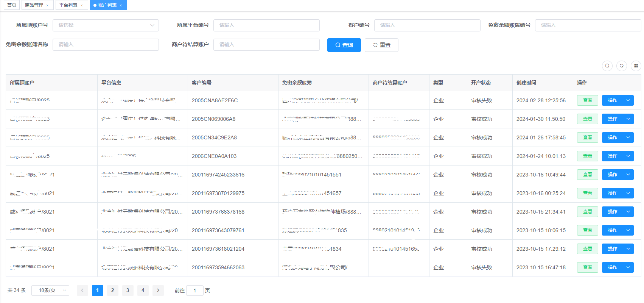Expand 操作 arrow for row 2005CNA8AE2F6C

[628, 100]
